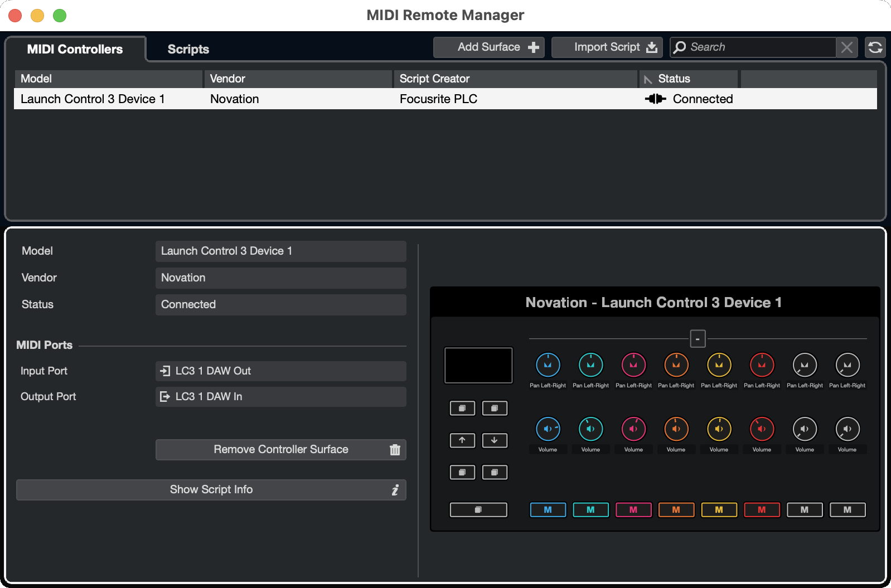Click the minus button above the knobs
The image size is (891, 588).
pos(698,339)
